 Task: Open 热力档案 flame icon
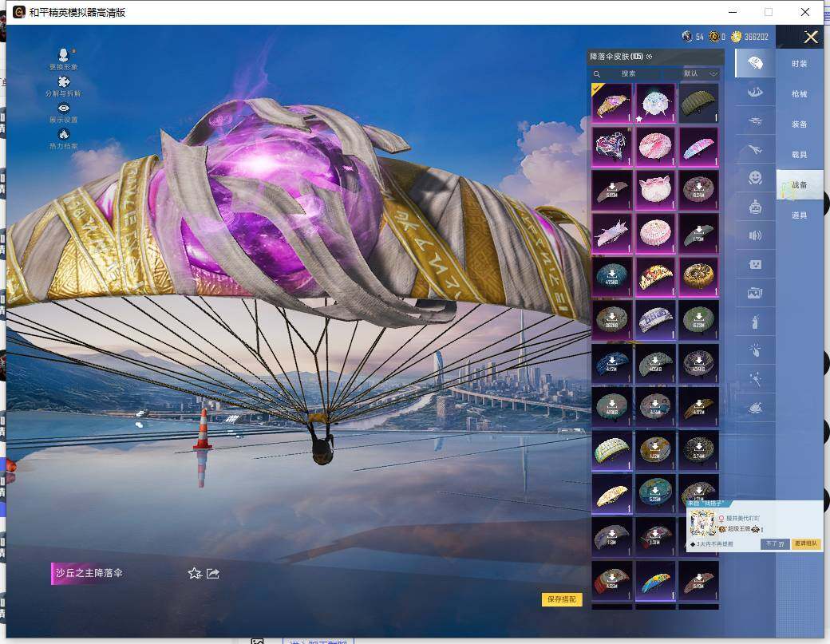click(x=64, y=134)
